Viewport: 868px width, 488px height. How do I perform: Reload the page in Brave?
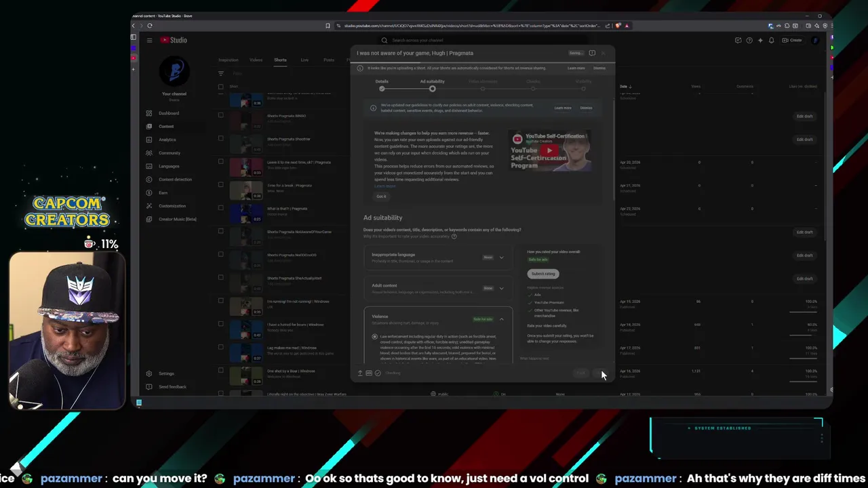[149, 26]
